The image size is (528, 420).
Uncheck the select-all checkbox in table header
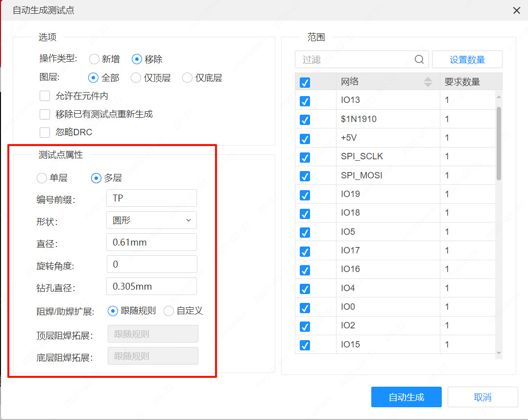click(x=305, y=82)
